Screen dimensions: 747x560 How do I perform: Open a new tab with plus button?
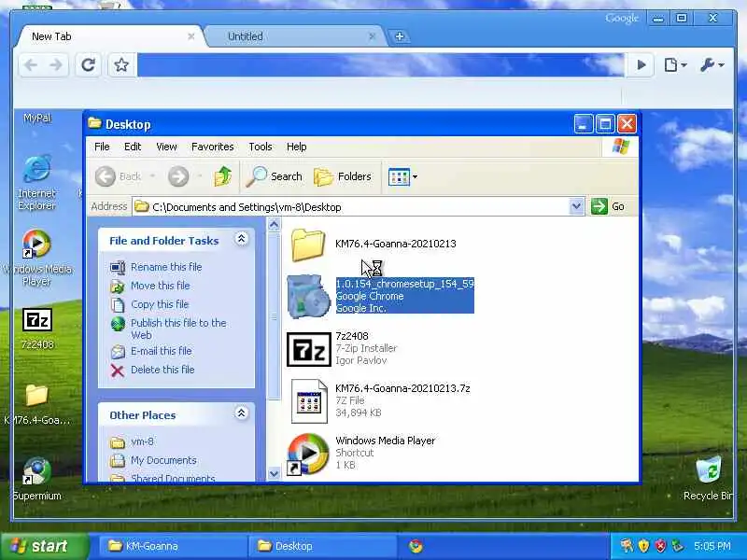pyautogui.click(x=400, y=36)
